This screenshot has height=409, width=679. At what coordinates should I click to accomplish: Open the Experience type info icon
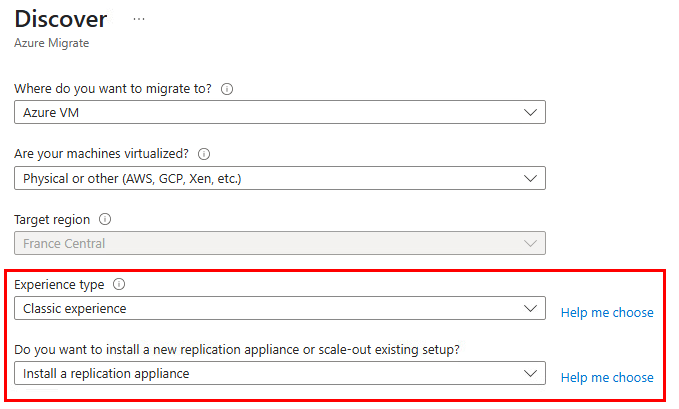tap(119, 284)
